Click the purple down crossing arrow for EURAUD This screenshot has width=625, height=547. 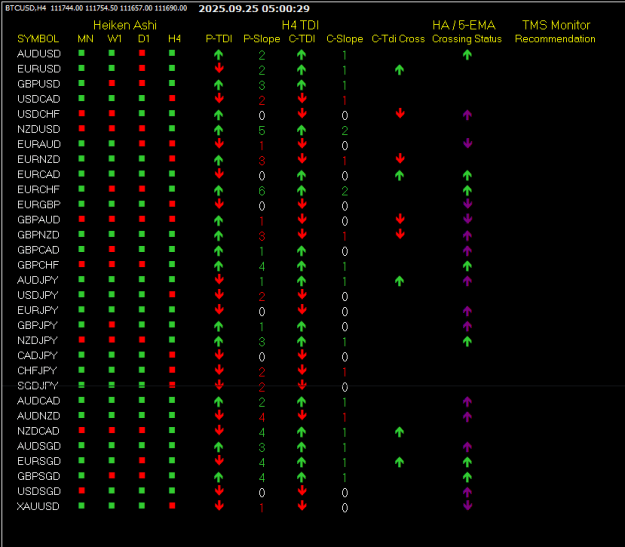tap(468, 144)
